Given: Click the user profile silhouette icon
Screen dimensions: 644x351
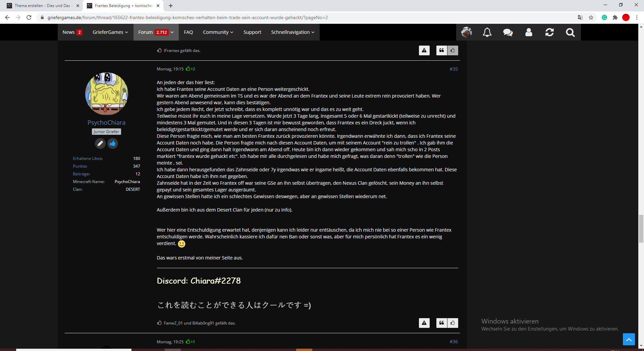Looking at the screenshot, I should (x=529, y=32).
